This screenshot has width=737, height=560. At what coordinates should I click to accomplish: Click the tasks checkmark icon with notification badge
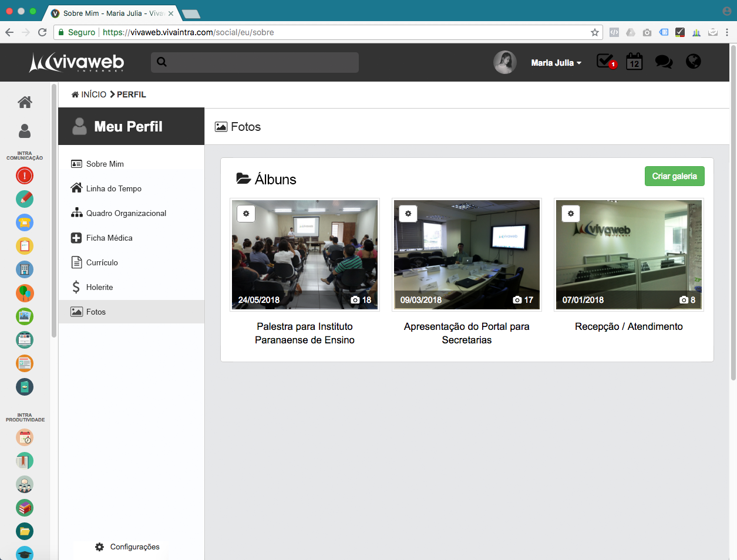[x=605, y=62]
